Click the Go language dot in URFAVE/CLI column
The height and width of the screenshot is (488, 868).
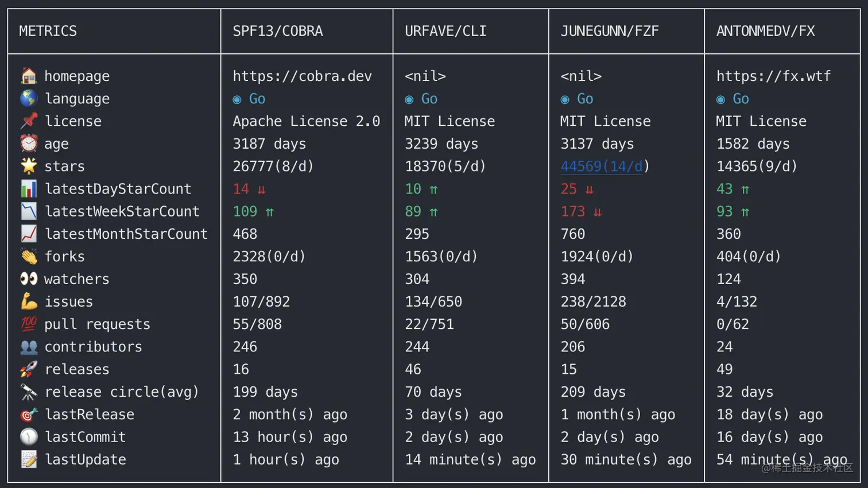pos(409,100)
